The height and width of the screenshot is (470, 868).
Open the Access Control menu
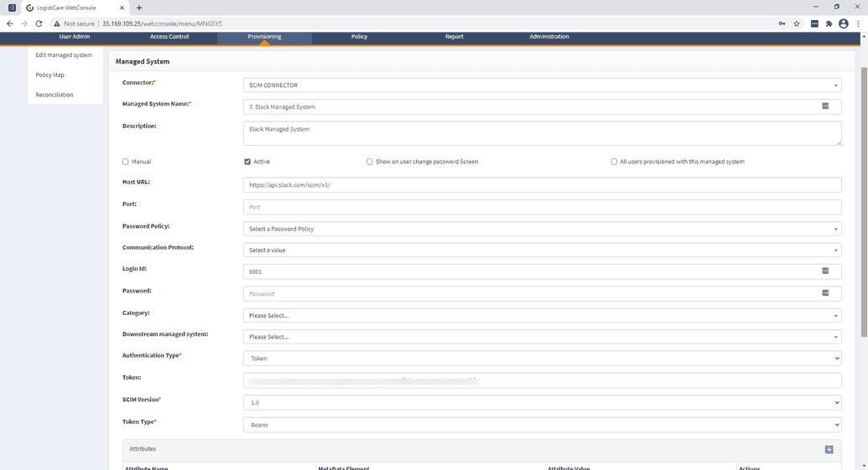tap(169, 37)
